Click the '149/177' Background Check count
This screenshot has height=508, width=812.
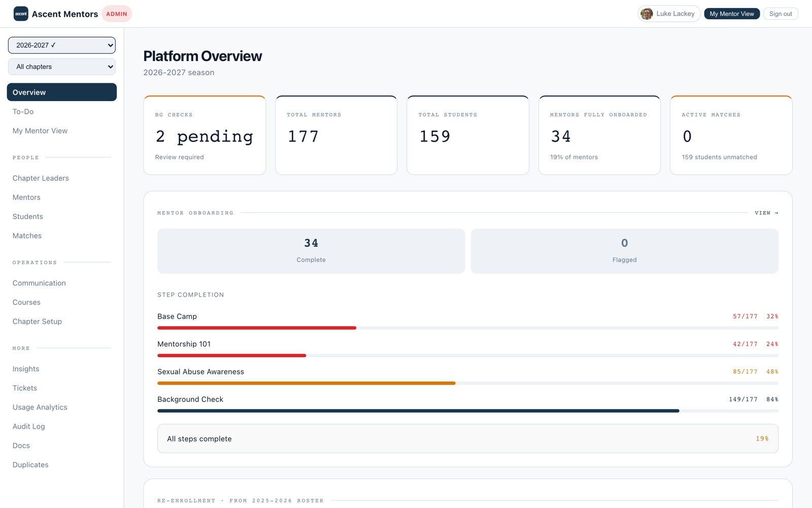(743, 399)
